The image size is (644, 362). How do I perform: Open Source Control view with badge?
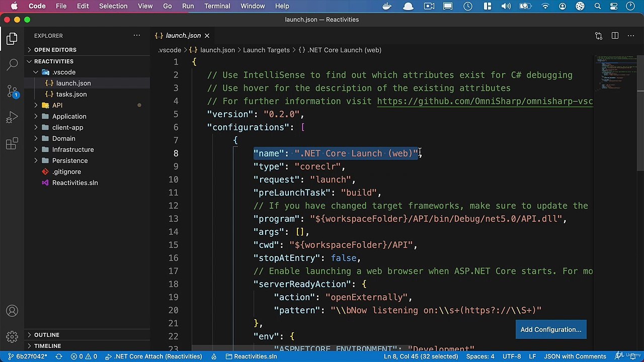(12, 91)
